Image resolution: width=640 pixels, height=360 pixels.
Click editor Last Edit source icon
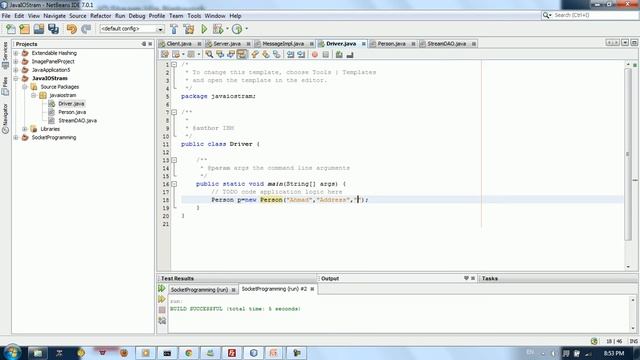point(164,54)
